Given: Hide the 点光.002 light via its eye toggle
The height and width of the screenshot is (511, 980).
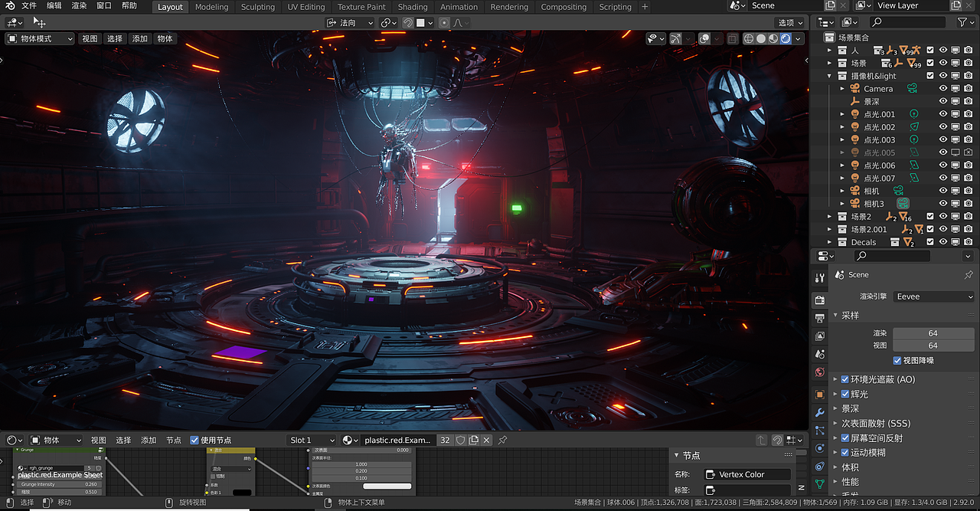Looking at the screenshot, I should tap(942, 127).
